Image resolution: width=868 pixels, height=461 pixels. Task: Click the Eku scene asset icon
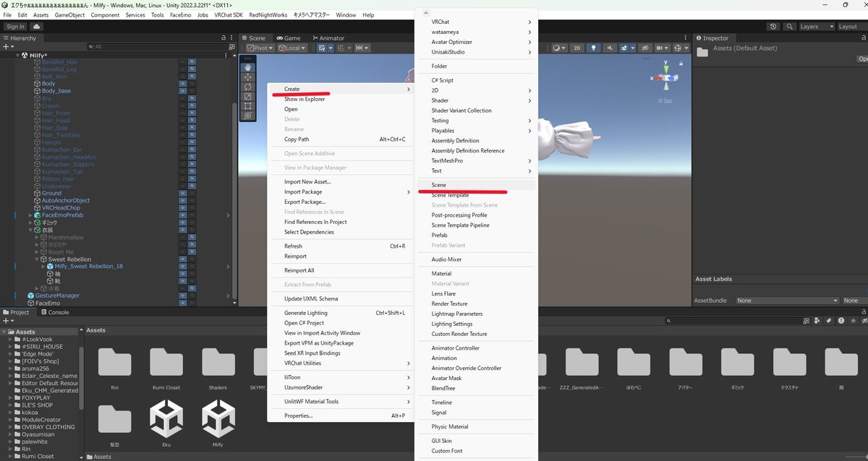(166, 420)
